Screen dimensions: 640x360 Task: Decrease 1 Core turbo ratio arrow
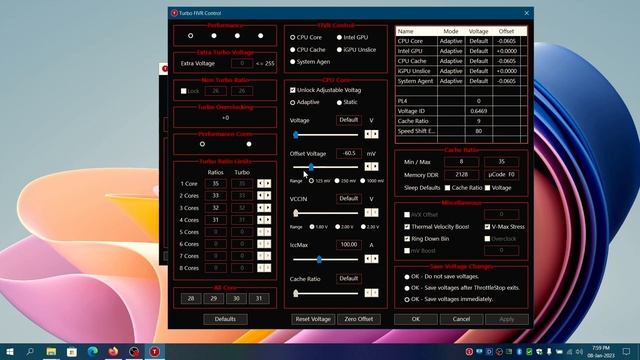tap(260, 184)
